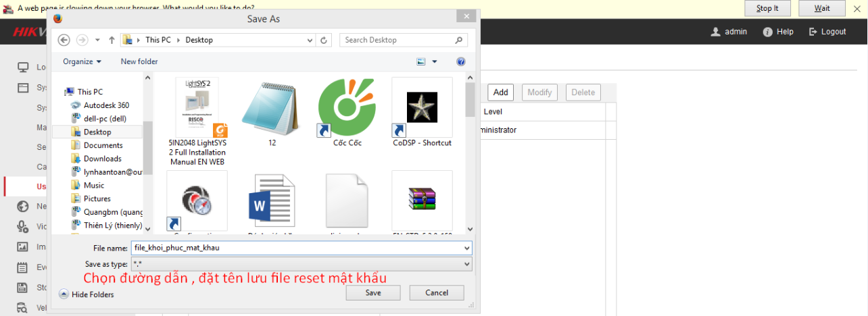Collapse folders with Hide Folders
This screenshot has height=316, width=868.
click(87, 294)
